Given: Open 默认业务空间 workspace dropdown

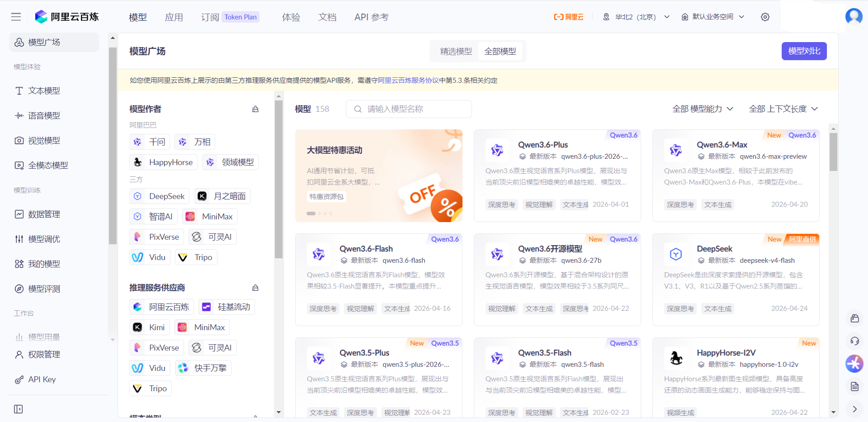Looking at the screenshot, I should click(x=713, y=17).
